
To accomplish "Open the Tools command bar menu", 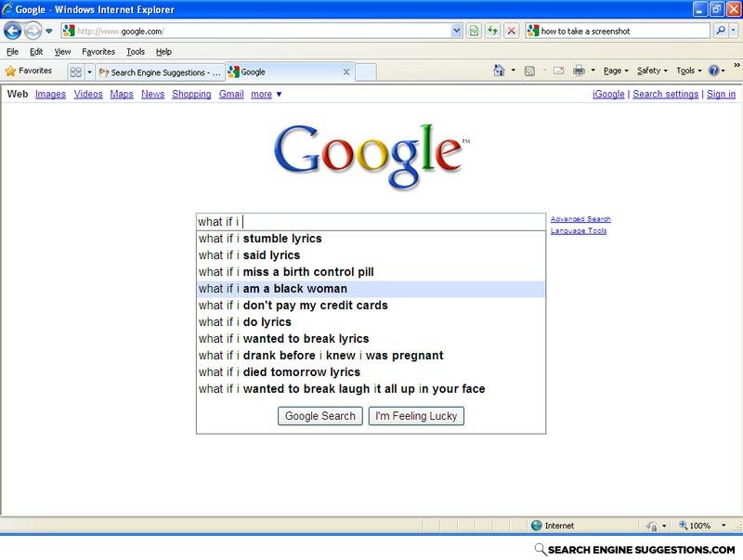I will pos(688,71).
